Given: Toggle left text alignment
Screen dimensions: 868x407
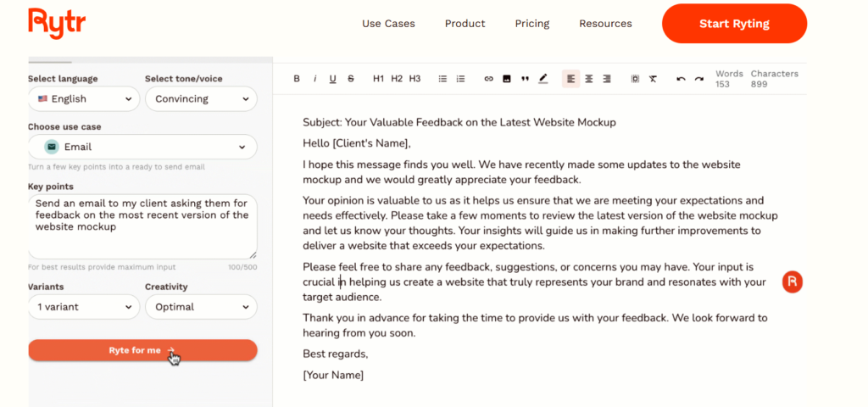Looking at the screenshot, I should click(x=571, y=79).
